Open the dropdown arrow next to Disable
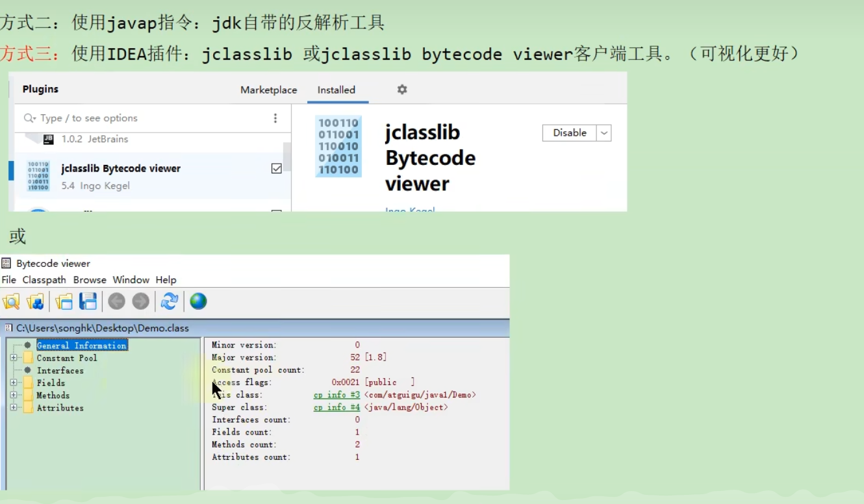The width and height of the screenshot is (864, 504). click(x=604, y=132)
